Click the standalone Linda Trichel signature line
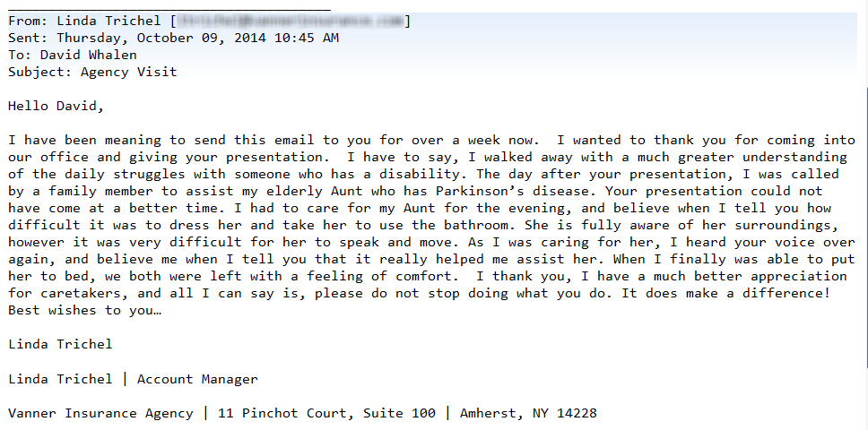This screenshot has width=868, height=430. [60, 344]
